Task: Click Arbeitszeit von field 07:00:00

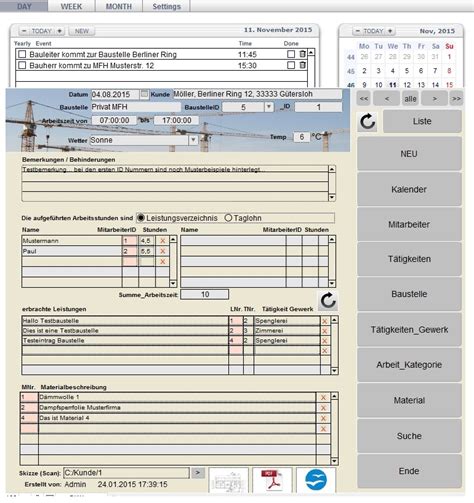Action: (114, 120)
